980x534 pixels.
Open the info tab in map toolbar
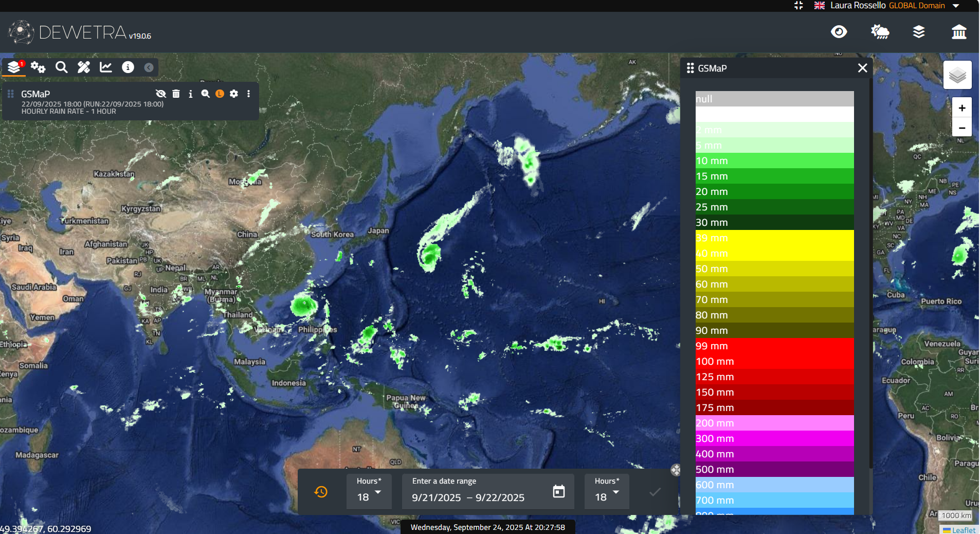[x=128, y=67]
